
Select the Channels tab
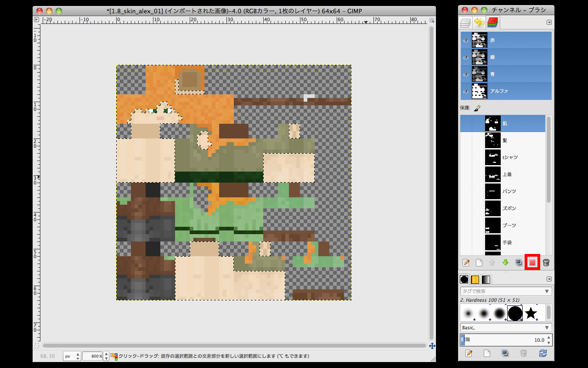(x=493, y=23)
